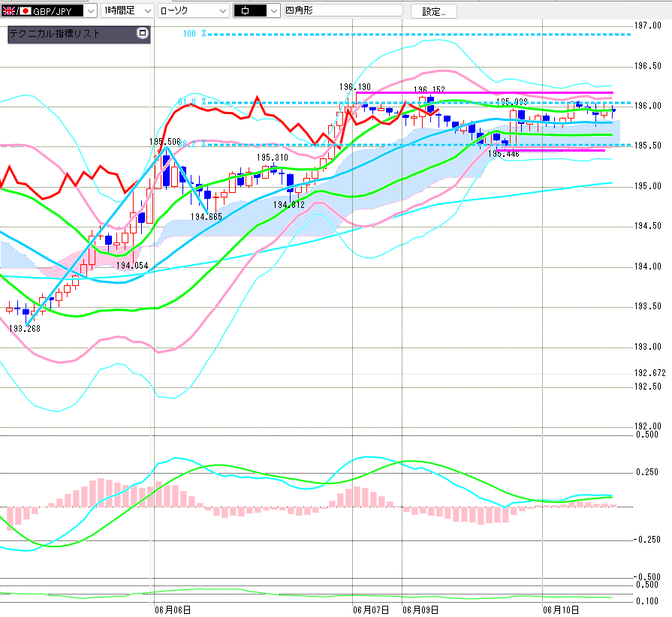Click the 194.054 price label

(132, 266)
